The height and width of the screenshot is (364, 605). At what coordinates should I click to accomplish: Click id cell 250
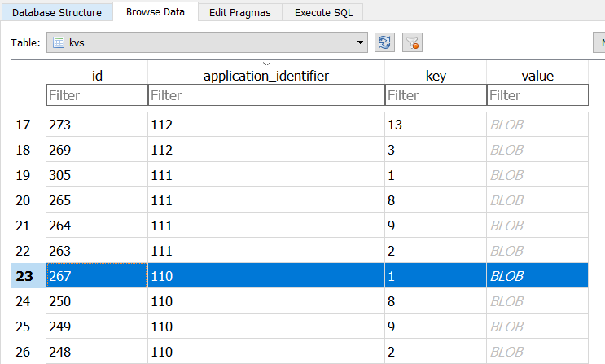97,301
